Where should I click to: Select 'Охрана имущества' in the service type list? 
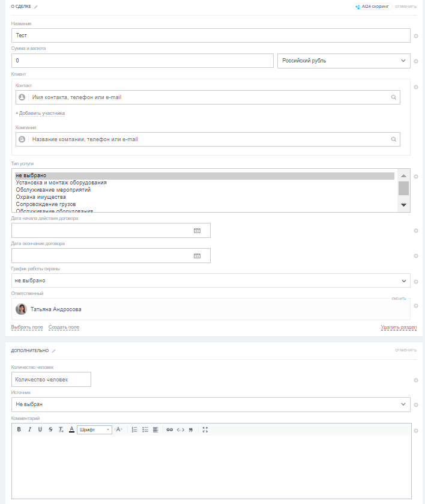tap(41, 197)
